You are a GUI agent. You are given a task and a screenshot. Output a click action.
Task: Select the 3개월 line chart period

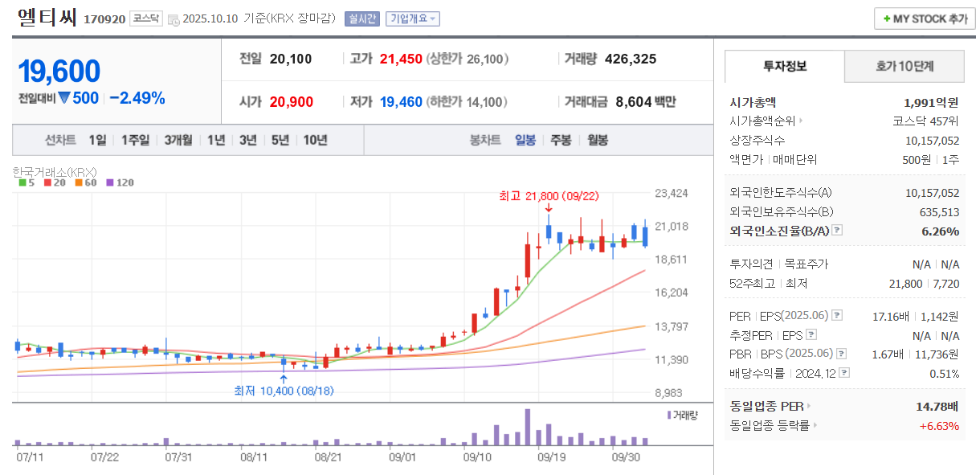(178, 140)
